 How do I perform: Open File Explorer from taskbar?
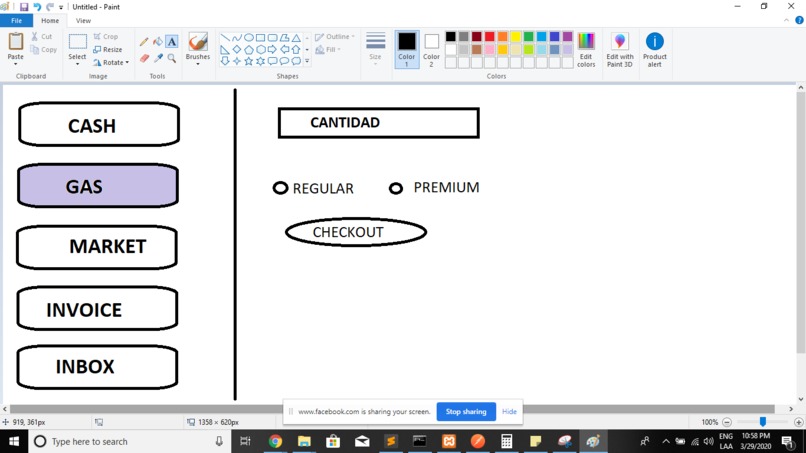pyautogui.click(x=304, y=441)
